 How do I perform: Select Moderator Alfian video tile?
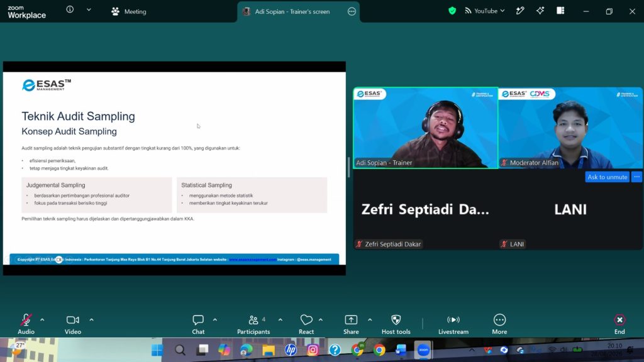[x=570, y=128]
